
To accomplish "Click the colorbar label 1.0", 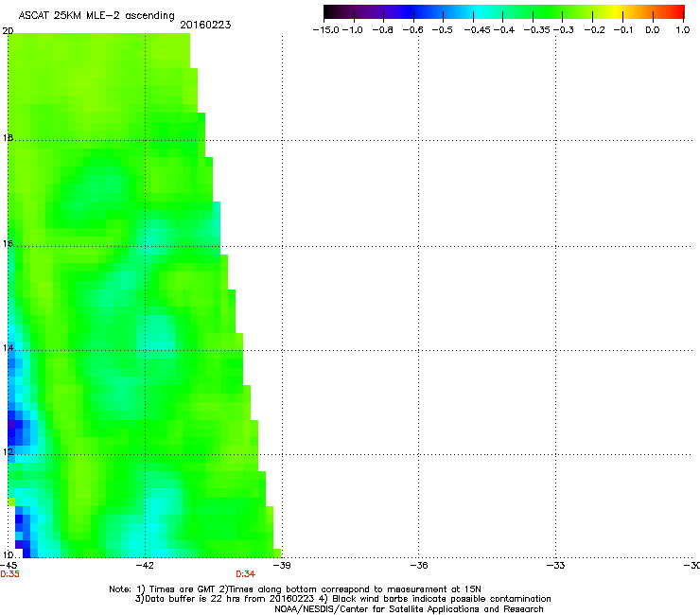I will point(683,30).
